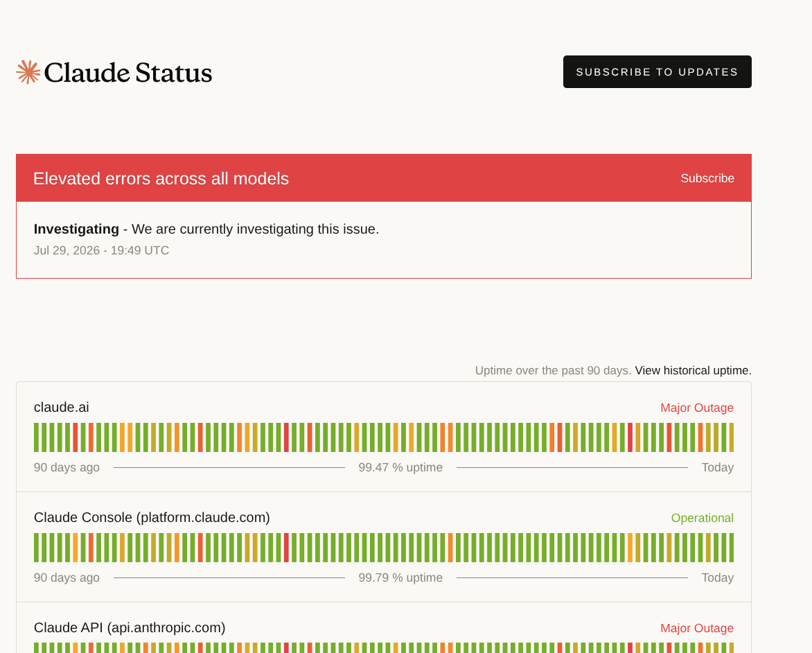This screenshot has height=653, width=812.
Task: Click the Claude API (api.anthropic.com) component name
Action: 130,627
